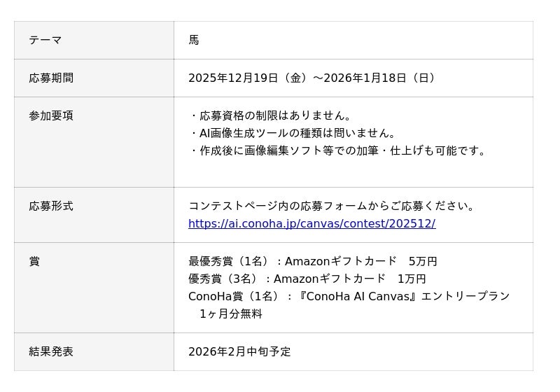Select the 結果発表 row header
Screen dimensions: 560x392
(x=51, y=352)
